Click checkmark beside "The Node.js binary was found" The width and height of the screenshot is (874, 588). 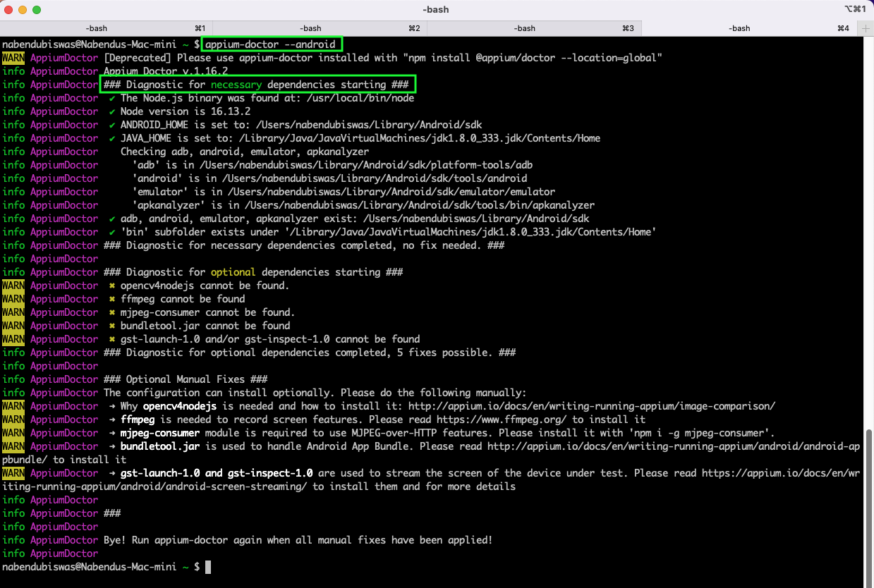[x=112, y=98]
